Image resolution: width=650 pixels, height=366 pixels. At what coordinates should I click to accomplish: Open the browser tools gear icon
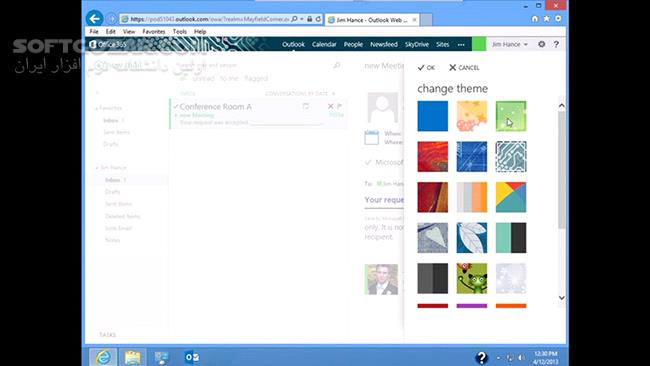click(558, 19)
